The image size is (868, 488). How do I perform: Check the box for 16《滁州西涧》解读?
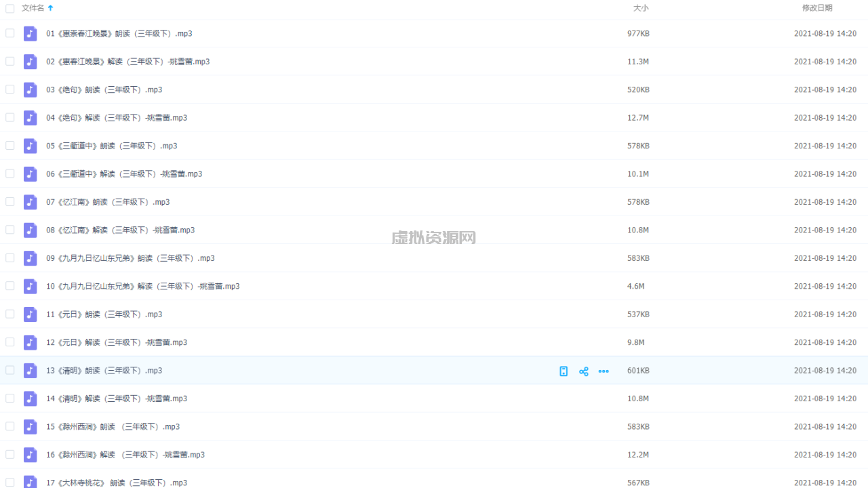[9, 455]
